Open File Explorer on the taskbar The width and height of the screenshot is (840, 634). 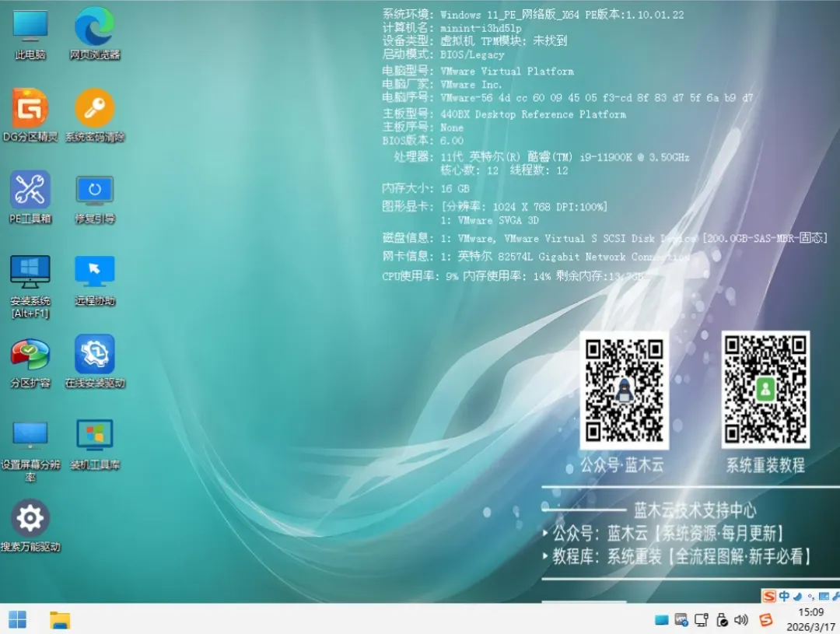(x=60, y=619)
